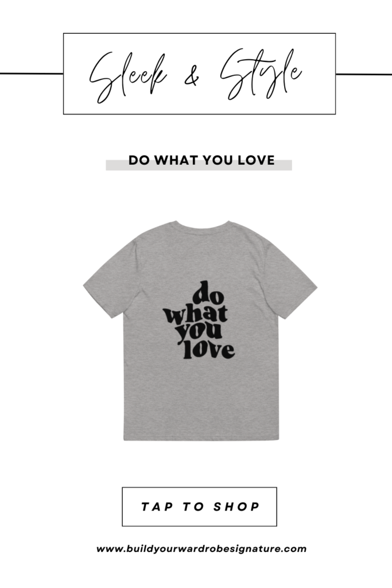Click the DO WHAT YOU LOVE heading
392x588 pixels.
[201, 160]
